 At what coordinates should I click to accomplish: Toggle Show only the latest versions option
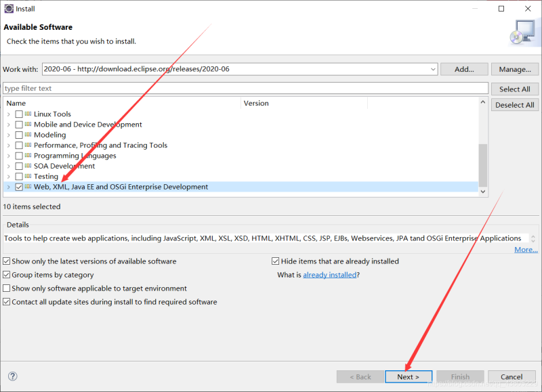(x=7, y=261)
